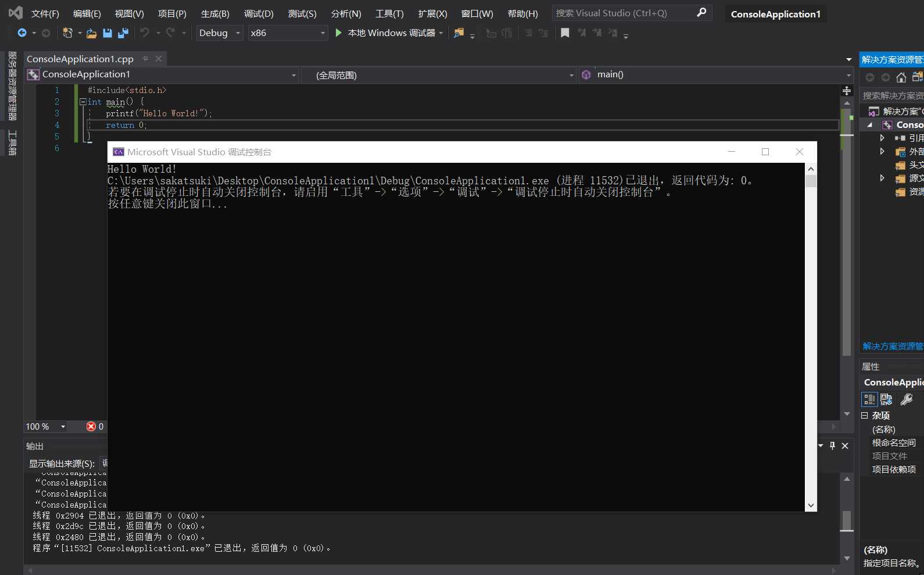Viewport: 924px width, 575px height.
Task: Open the 扩展(X) menu
Action: tap(432, 13)
